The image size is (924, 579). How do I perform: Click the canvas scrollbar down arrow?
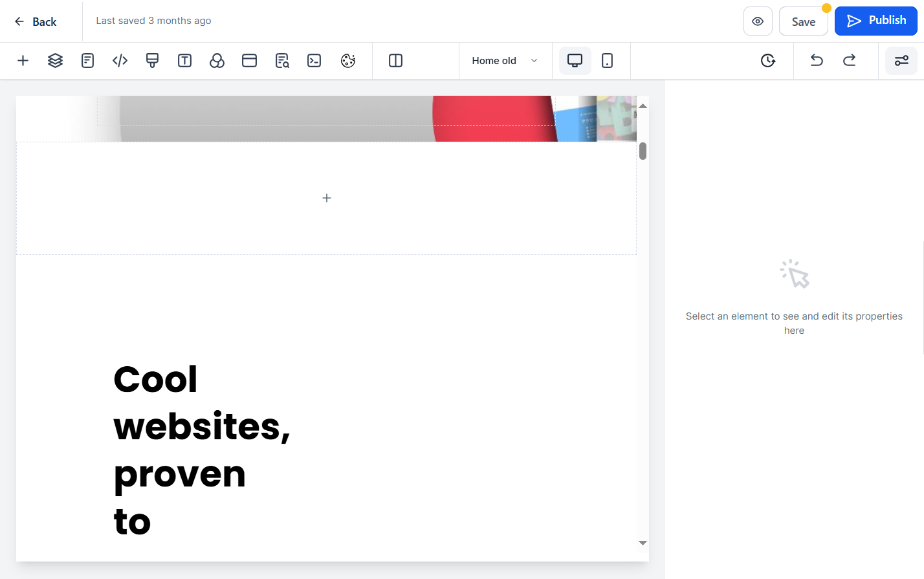[643, 543]
